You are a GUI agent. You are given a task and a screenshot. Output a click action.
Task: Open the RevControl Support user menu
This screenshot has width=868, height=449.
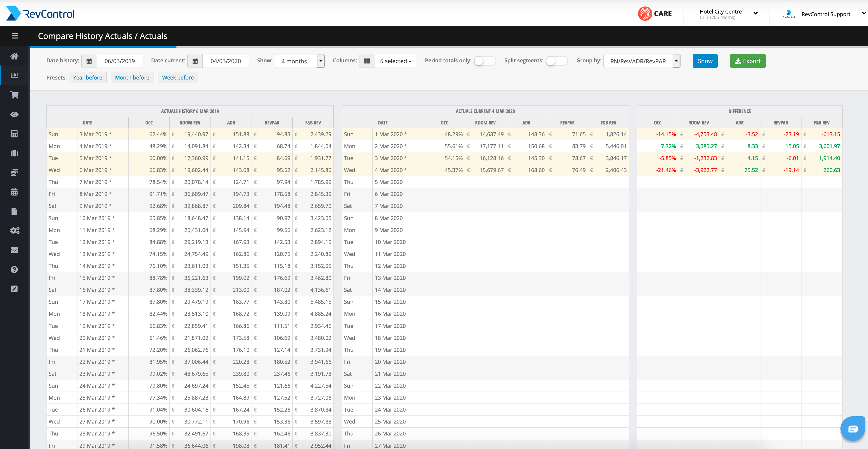pyautogui.click(x=826, y=14)
